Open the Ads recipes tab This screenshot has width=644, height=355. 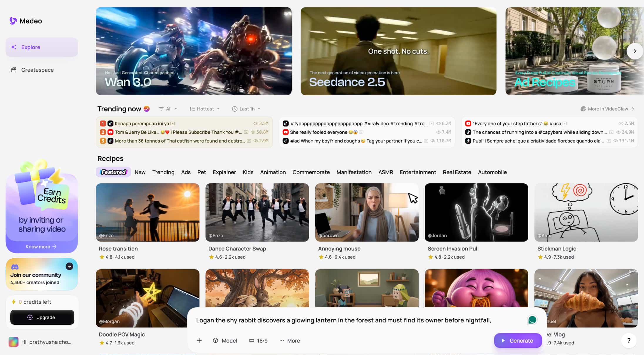(x=186, y=172)
